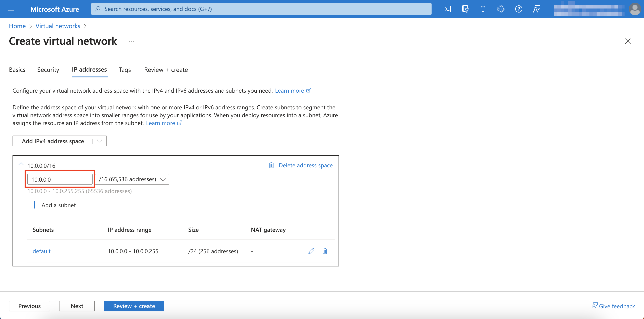The image size is (644, 319).
Task: Open the notifications bell
Action: 483,9
